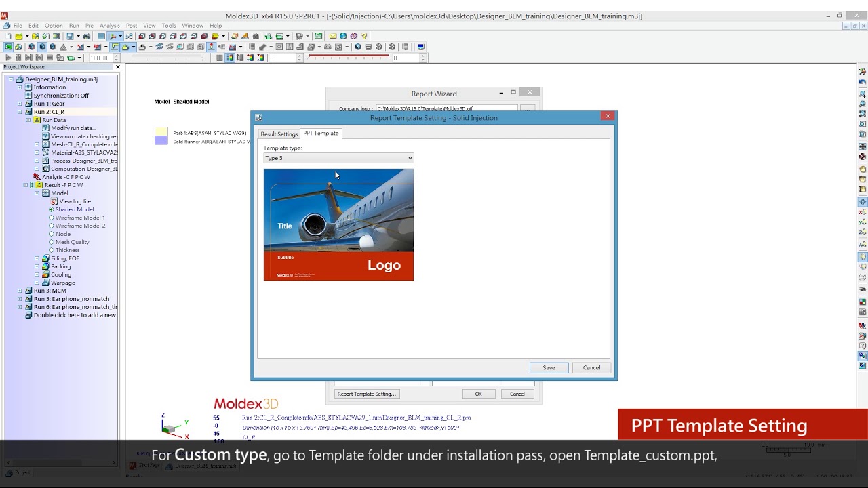Expand the Filling, EOF result node

click(x=37, y=258)
